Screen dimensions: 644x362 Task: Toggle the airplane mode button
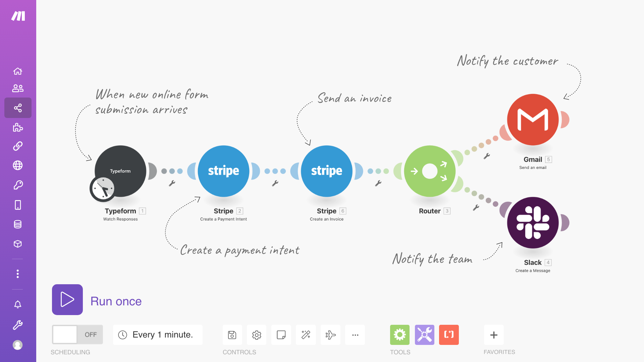pyautogui.click(x=331, y=334)
